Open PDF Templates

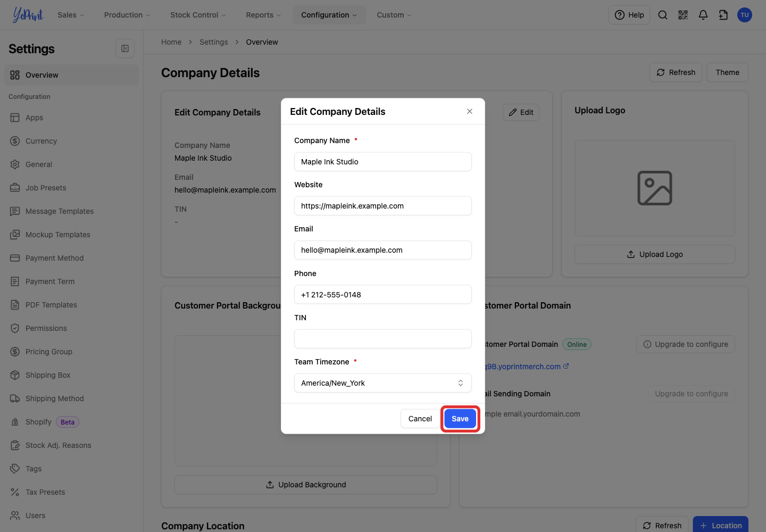pos(71,305)
